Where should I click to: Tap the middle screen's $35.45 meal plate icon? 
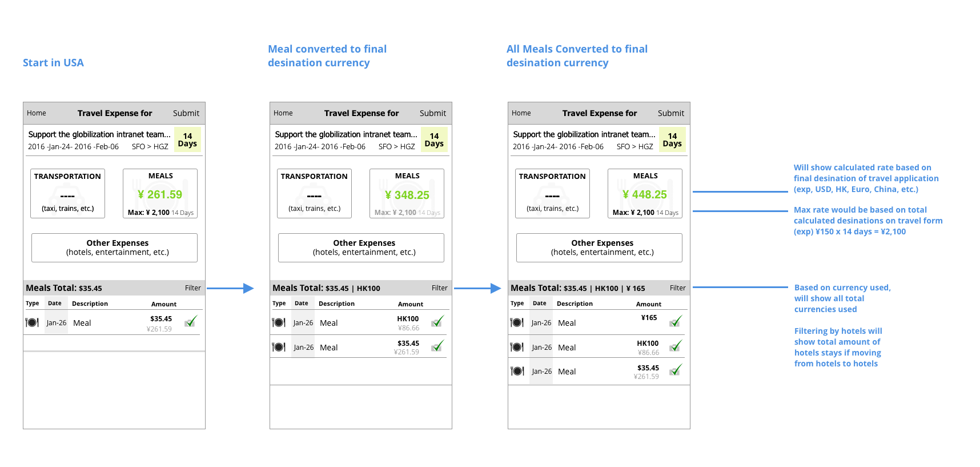coord(279,347)
